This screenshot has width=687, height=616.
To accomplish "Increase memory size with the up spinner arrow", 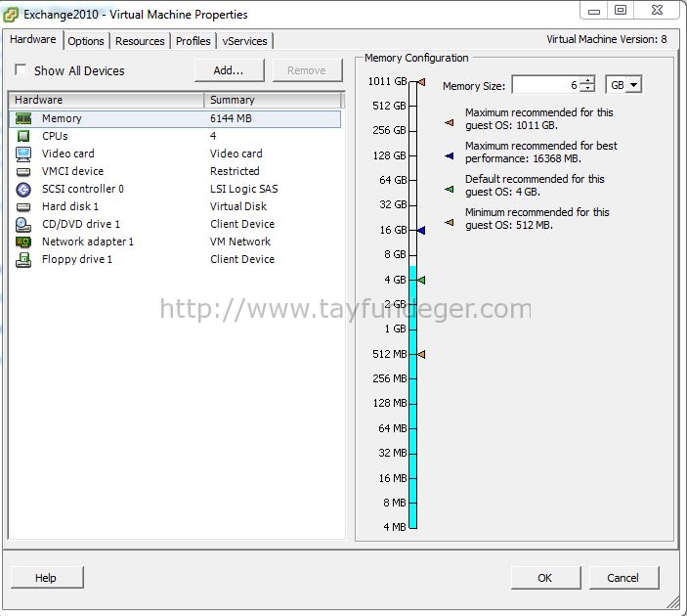I will coord(587,80).
